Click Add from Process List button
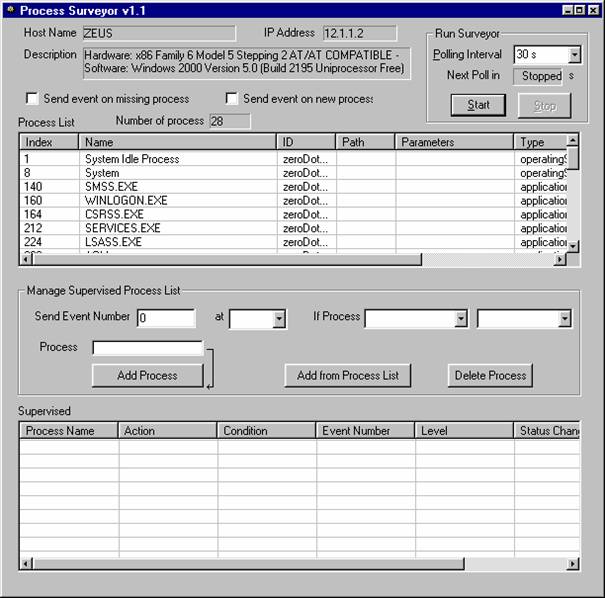 coord(348,375)
